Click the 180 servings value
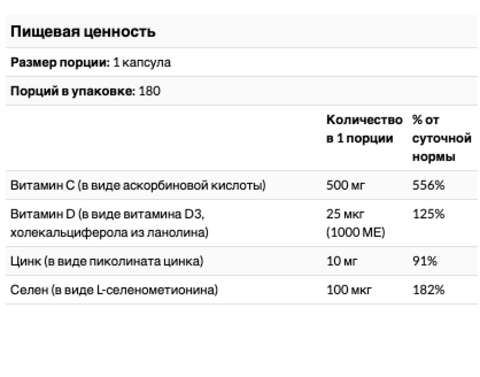Viewport: 480px width, 377px height. point(150,91)
